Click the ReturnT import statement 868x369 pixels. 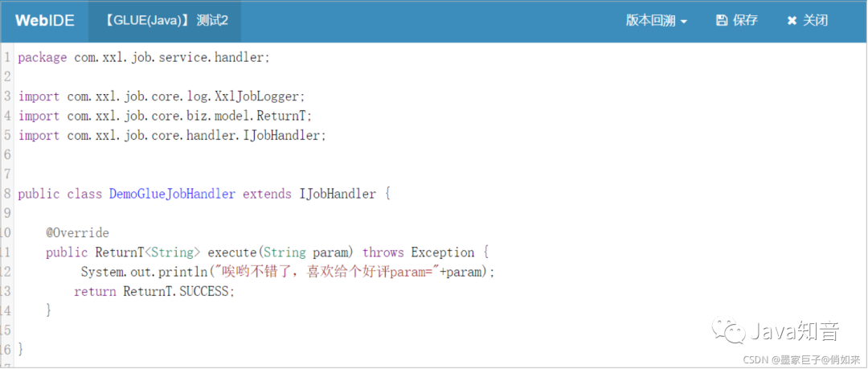tap(166, 116)
